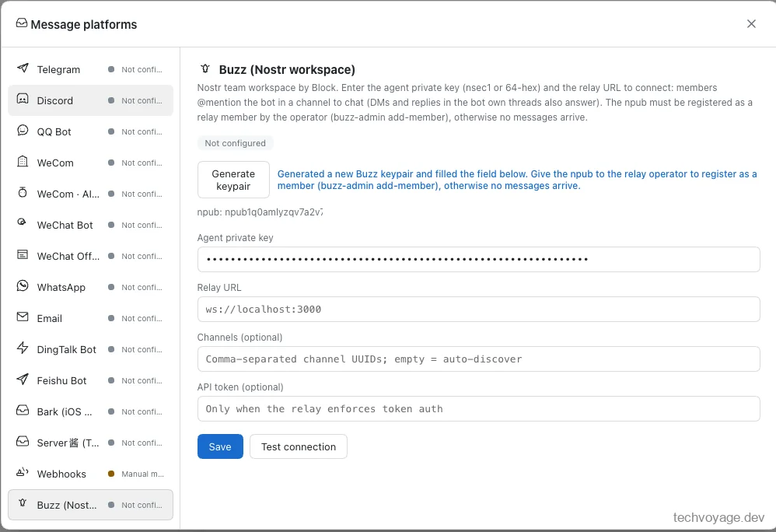776x532 pixels.
Task: Click the WeCom AI bot icon
Action: pos(23,193)
